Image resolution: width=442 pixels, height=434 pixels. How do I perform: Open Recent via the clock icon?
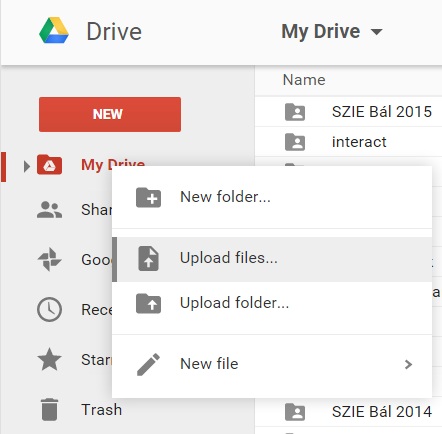click(49, 309)
